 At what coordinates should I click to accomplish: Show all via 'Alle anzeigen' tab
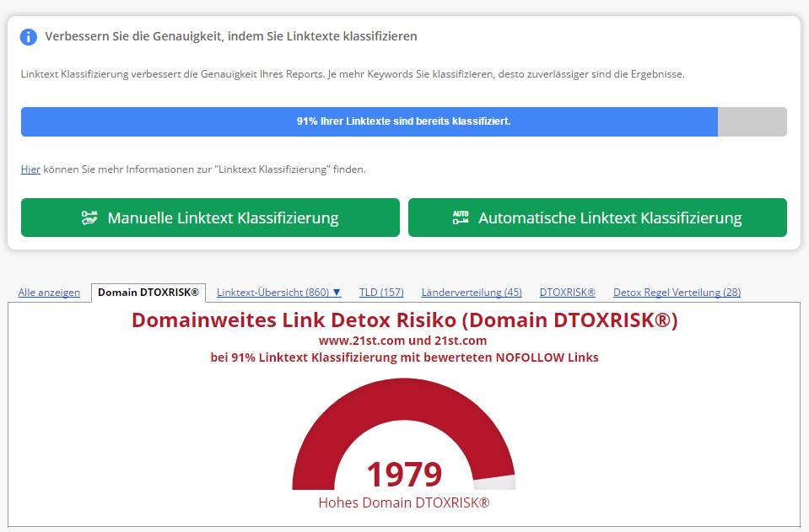point(49,293)
